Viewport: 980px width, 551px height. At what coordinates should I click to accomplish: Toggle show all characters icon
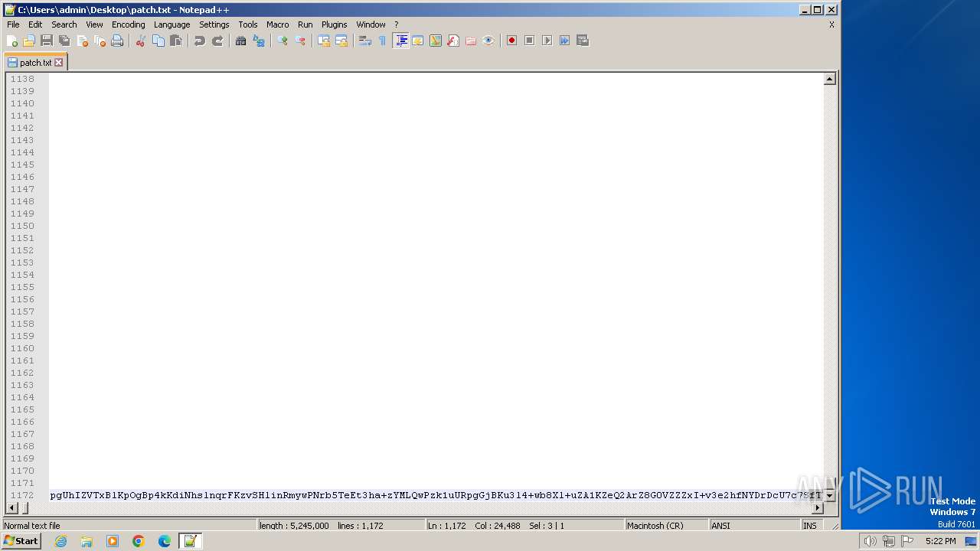coord(383,41)
